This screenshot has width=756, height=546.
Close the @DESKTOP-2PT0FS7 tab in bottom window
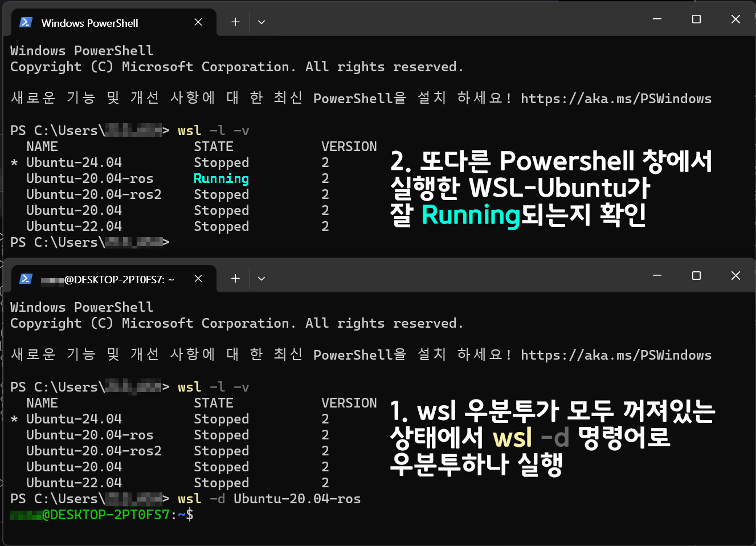[198, 279]
